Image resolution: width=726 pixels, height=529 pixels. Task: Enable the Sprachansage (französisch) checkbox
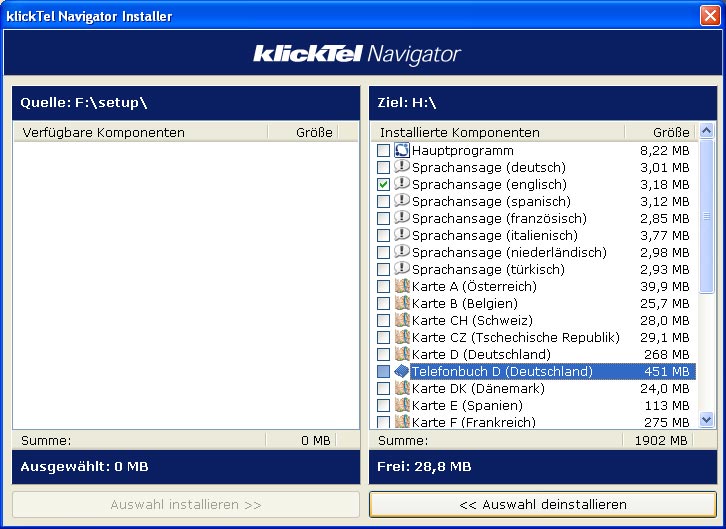(x=384, y=219)
